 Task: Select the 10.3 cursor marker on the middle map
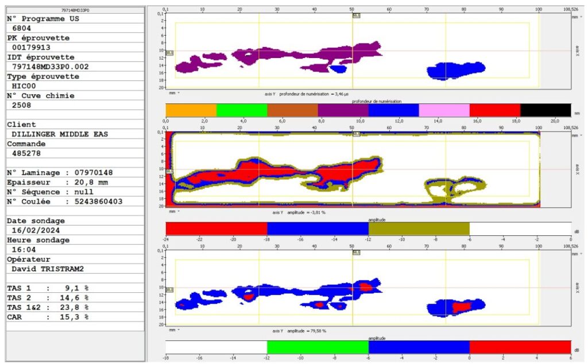tap(169, 171)
